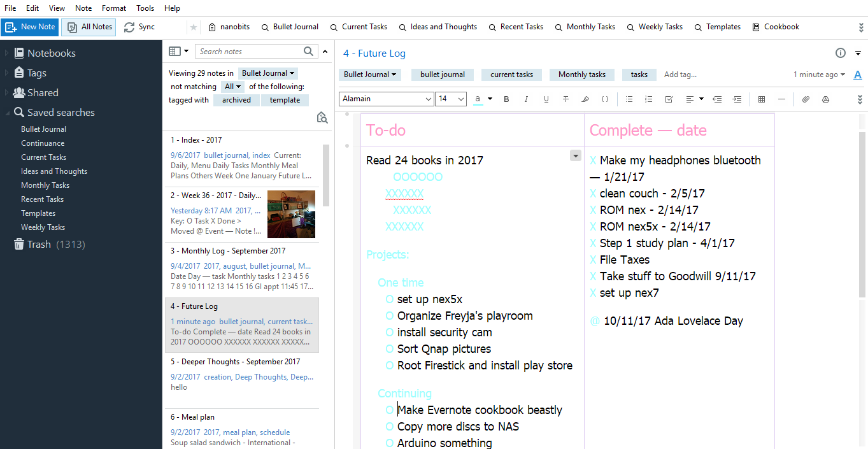Viewport: 868px width, 449px height.
Task: Show toolbar overflow chevrons at top right
Action: 861,27
